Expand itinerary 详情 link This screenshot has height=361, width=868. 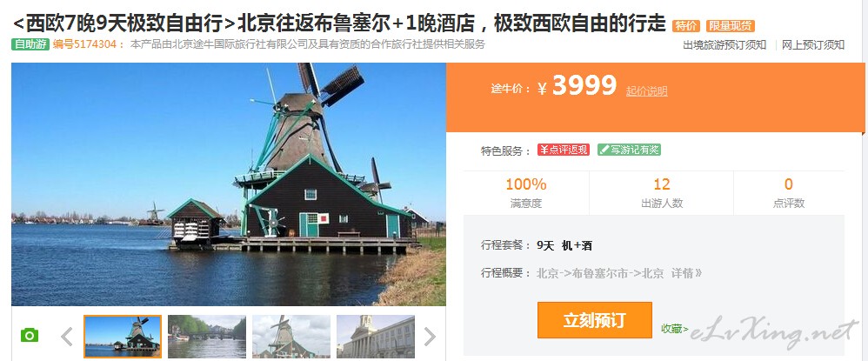pyautogui.click(x=686, y=273)
